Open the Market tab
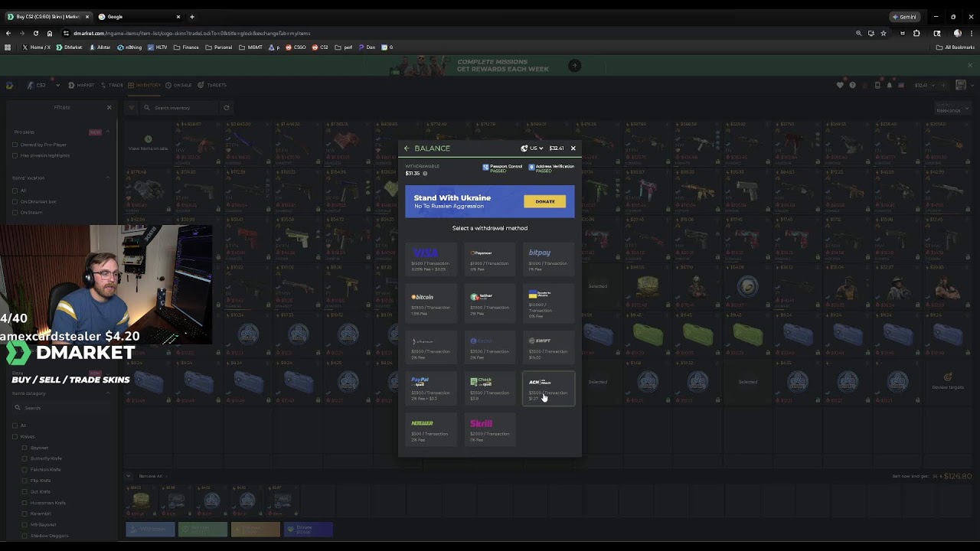 [81, 85]
